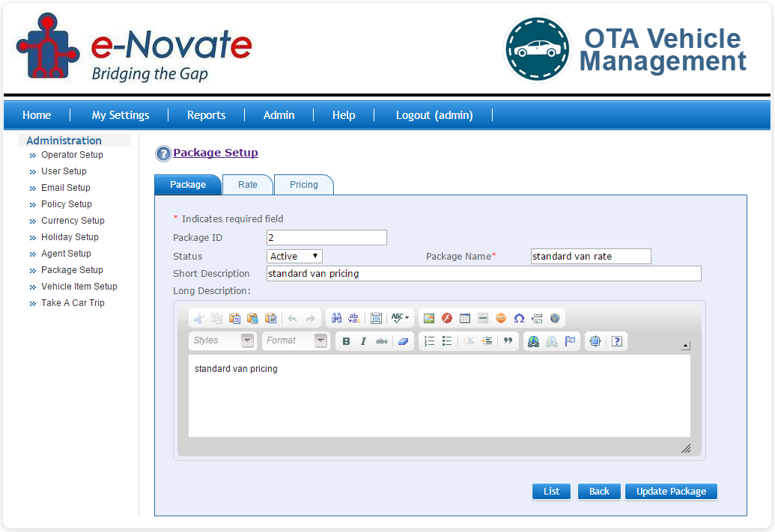Select the Pricing tab
Screen dimensions: 775x532
pyautogui.click(x=303, y=184)
